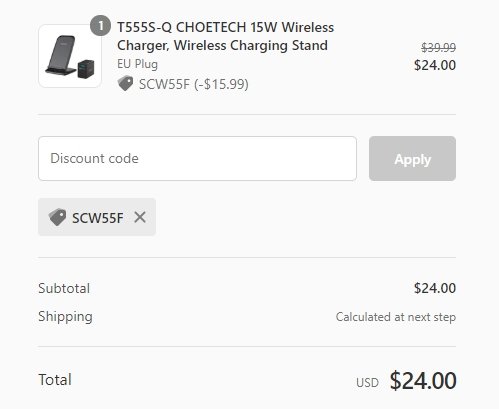Click the T555S-Q CHOETECH product title

click(x=225, y=36)
